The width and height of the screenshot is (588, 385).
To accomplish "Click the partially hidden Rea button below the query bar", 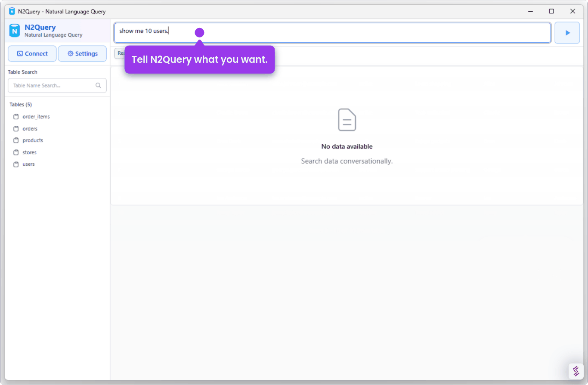I will click(x=121, y=53).
